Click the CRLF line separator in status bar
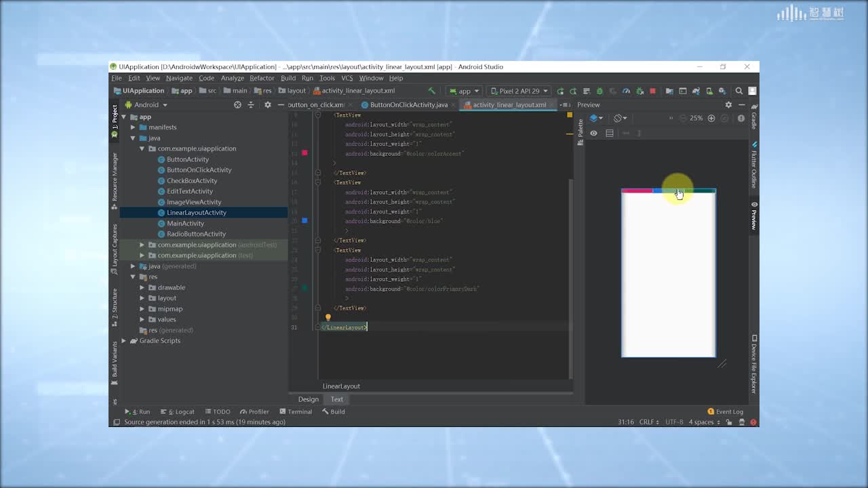Screen dimensions: 868x488 [x=648, y=422]
